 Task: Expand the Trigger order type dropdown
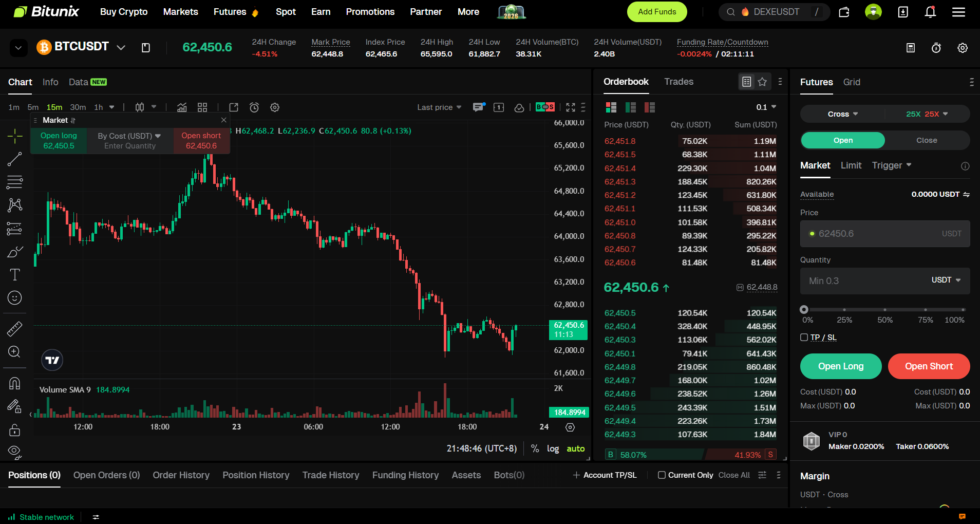pyautogui.click(x=892, y=165)
